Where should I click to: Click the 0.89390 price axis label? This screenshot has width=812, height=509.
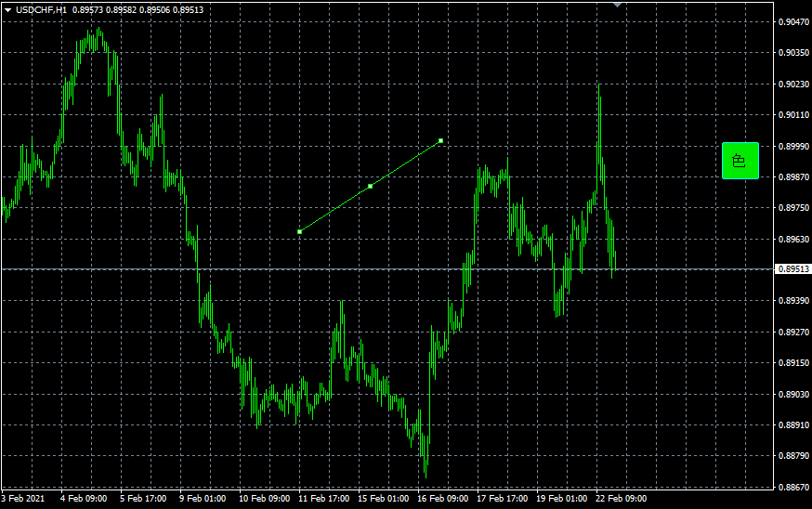(793, 301)
